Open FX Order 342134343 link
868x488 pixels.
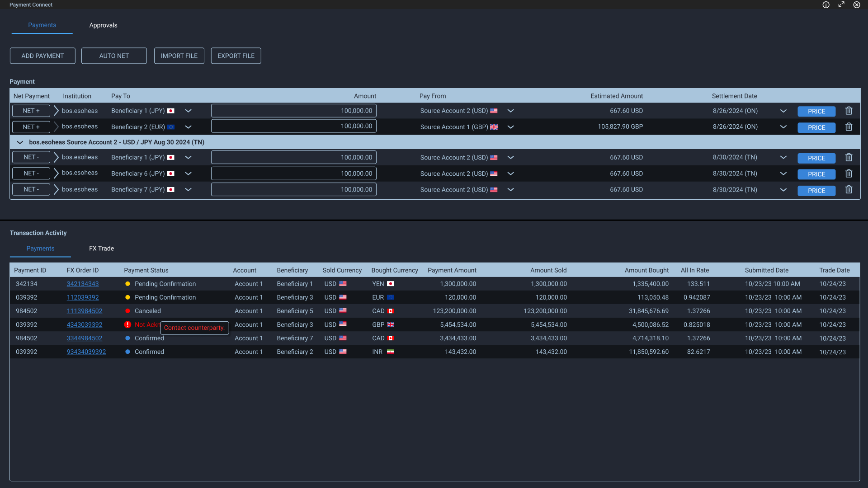click(83, 284)
